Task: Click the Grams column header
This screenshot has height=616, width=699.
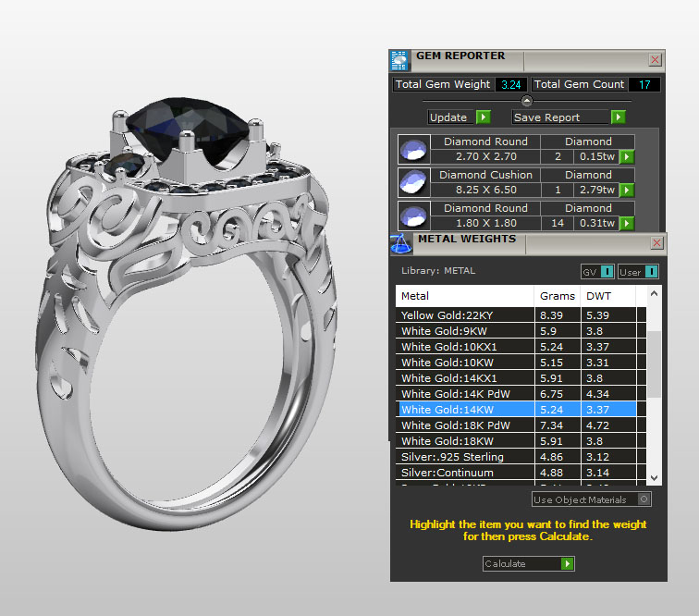Action: click(x=558, y=296)
